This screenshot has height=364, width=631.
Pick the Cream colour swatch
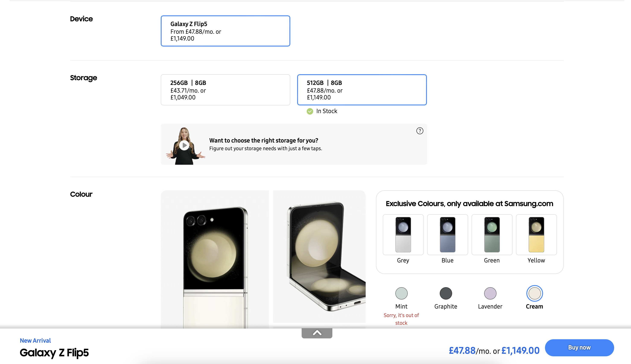point(535,293)
